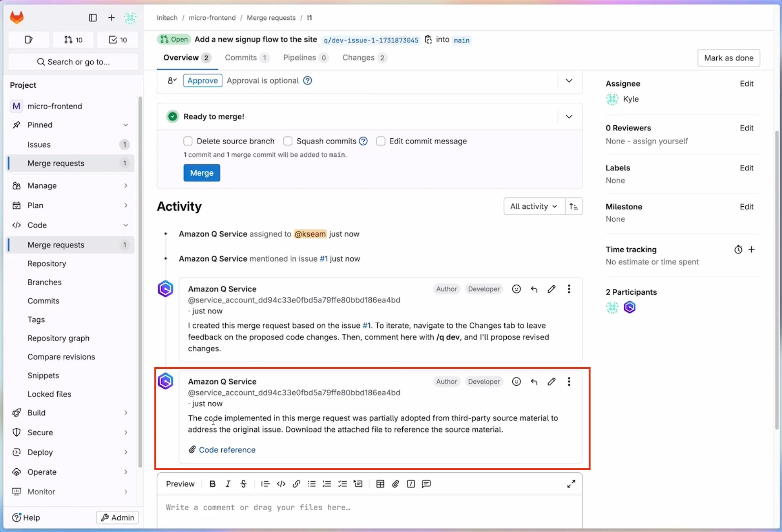Viewport: 782px width, 532px height.
Task: Switch to the Changes tab
Action: (x=363, y=58)
